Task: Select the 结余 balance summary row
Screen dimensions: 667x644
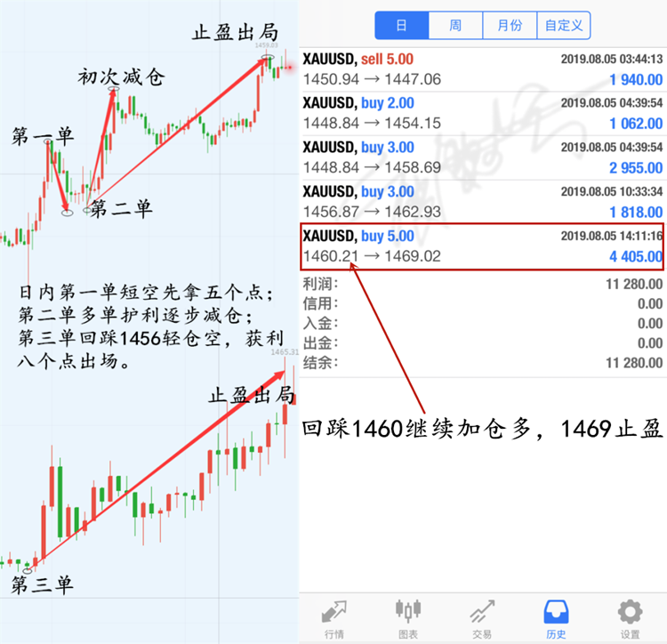Action: 483,363
